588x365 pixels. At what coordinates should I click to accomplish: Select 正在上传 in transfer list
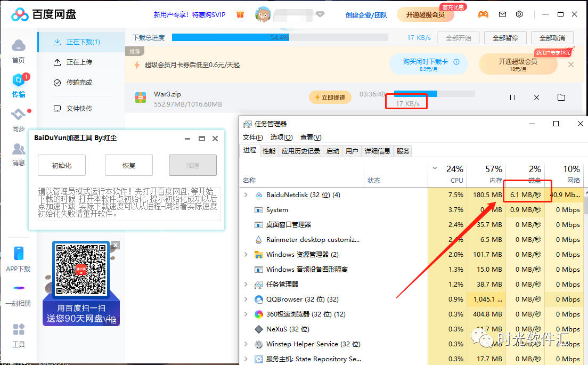click(81, 62)
